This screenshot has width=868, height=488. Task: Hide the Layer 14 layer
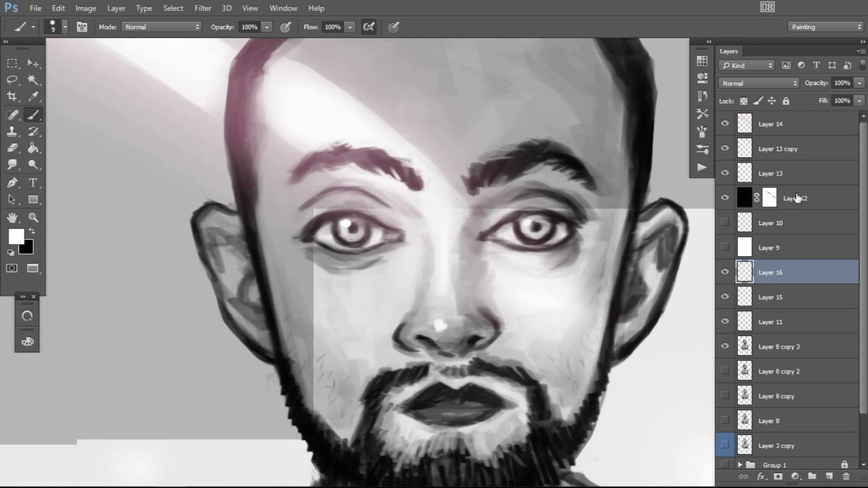(725, 123)
